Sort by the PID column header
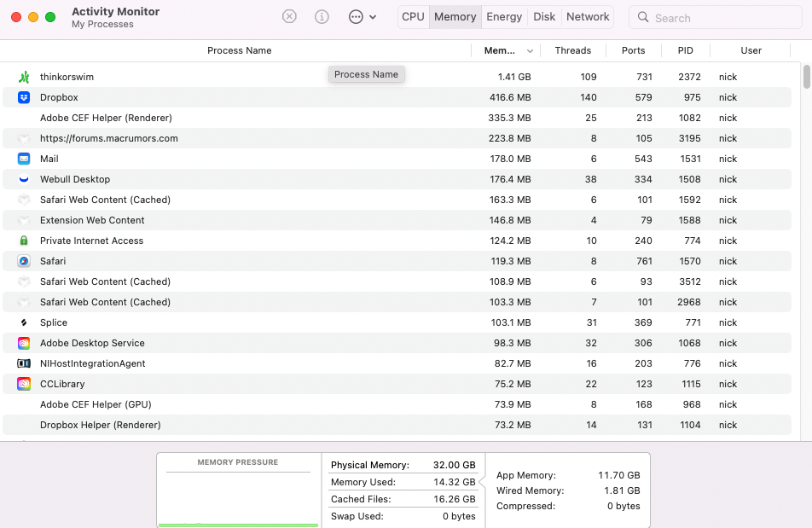Screen dimensions: 812x528 (x=685, y=50)
